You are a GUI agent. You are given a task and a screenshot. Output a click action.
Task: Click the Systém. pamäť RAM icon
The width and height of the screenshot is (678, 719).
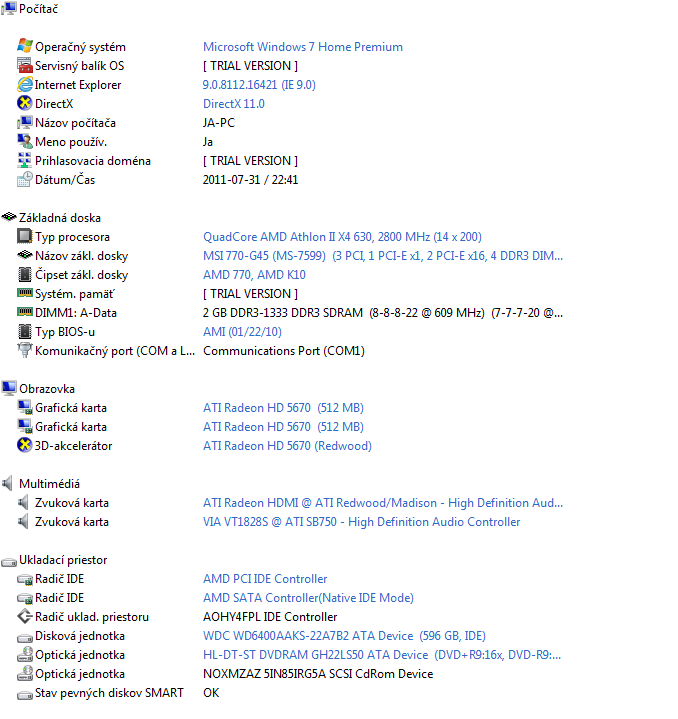tap(25, 293)
